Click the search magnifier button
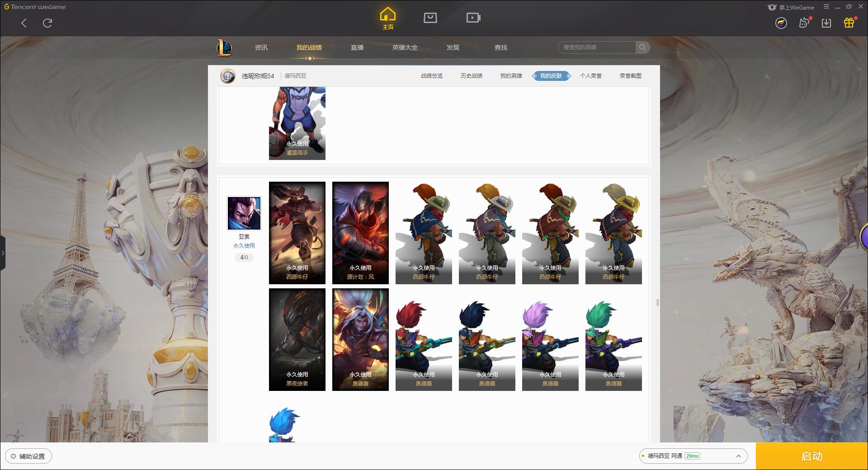Viewport: 868px width, 470px height. [642, 47]
